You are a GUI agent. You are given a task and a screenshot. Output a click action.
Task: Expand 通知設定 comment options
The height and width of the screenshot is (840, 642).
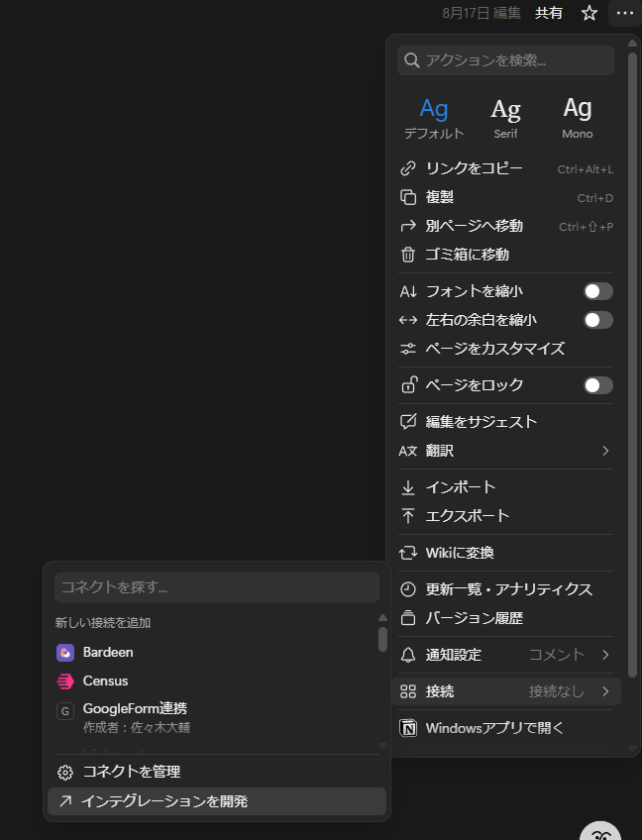pos(605,655)
